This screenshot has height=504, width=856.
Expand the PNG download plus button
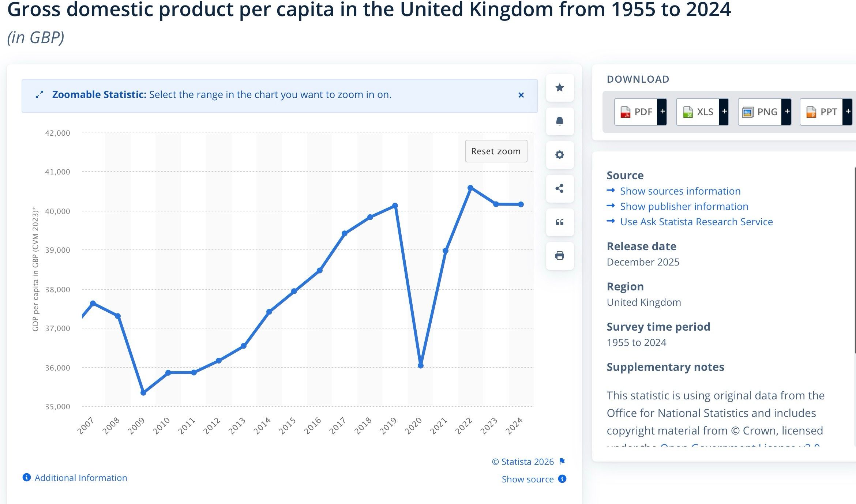tap(787, 112)
